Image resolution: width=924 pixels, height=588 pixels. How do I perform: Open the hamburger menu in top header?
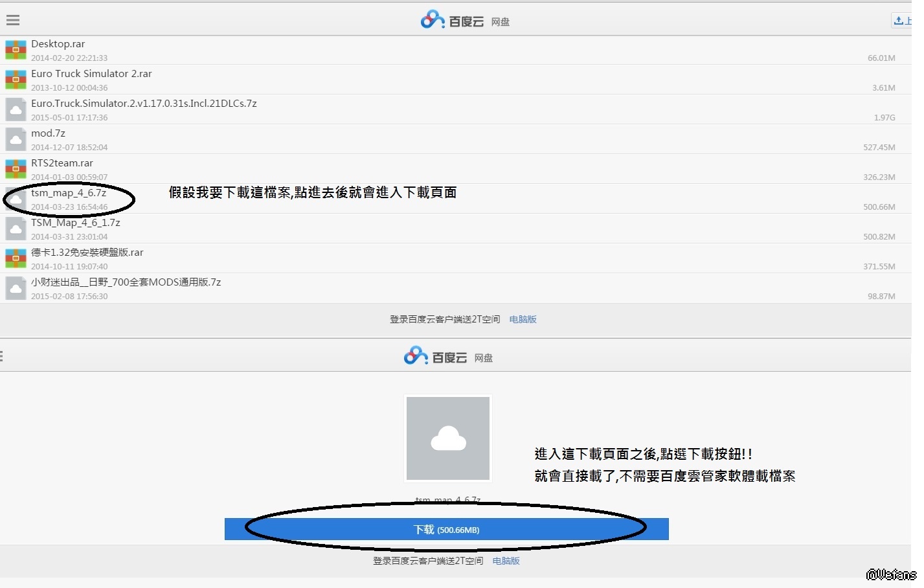13,20
